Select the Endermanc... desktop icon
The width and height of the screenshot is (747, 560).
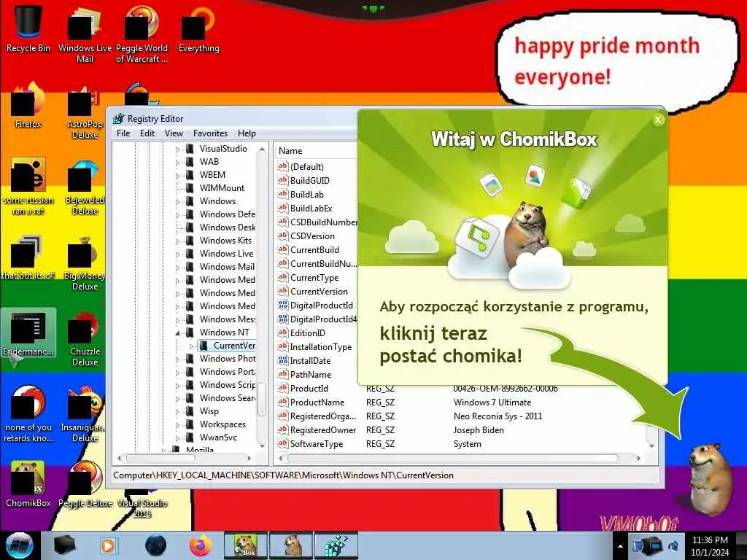(x=28, y=333)
